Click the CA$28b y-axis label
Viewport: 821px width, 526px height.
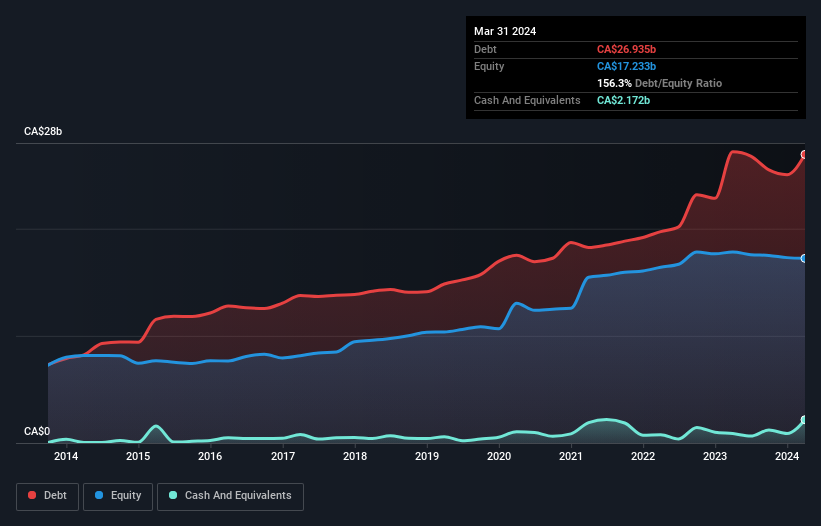[x=43, y=131]
